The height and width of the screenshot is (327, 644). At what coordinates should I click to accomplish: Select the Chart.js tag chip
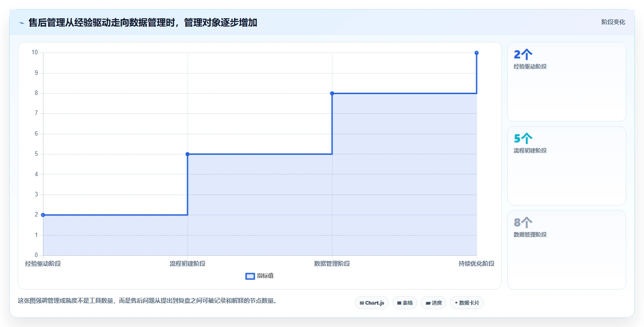tap(372, 303)
